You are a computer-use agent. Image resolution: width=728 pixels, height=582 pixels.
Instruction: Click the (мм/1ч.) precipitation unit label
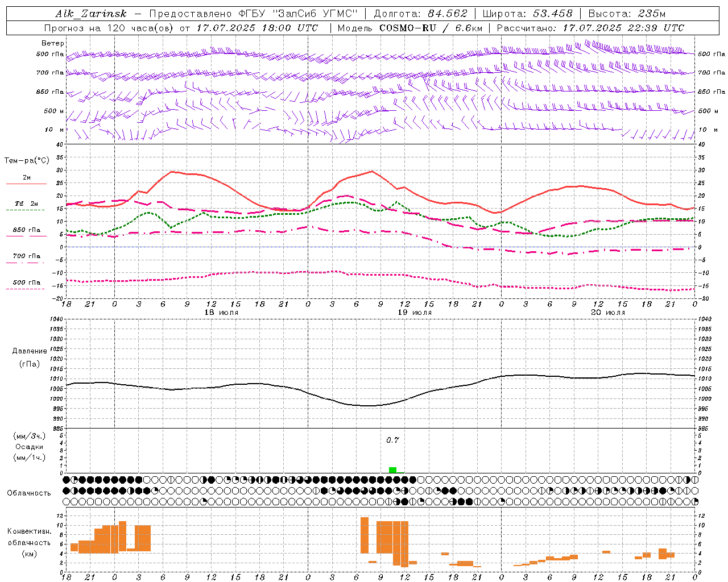pyautogui.click(x=29, y=458)
